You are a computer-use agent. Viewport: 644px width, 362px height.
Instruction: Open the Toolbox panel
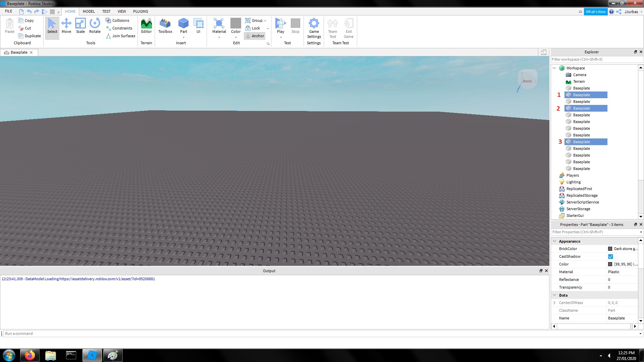click(165, 26)
